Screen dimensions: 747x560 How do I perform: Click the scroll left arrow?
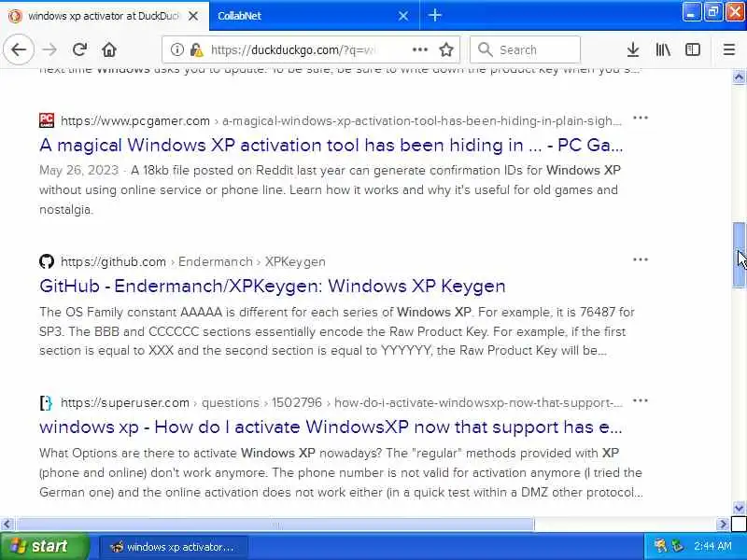(7, 525)
